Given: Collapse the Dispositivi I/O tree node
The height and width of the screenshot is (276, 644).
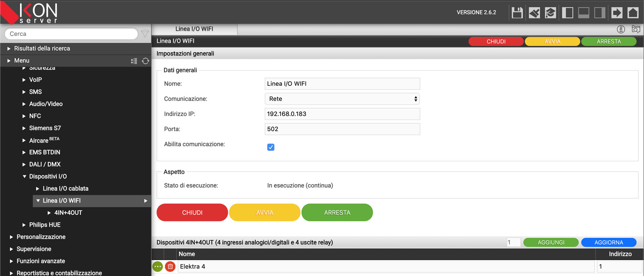Looking at the screenshot, I should pyautogui.click(x=25, y=176).
